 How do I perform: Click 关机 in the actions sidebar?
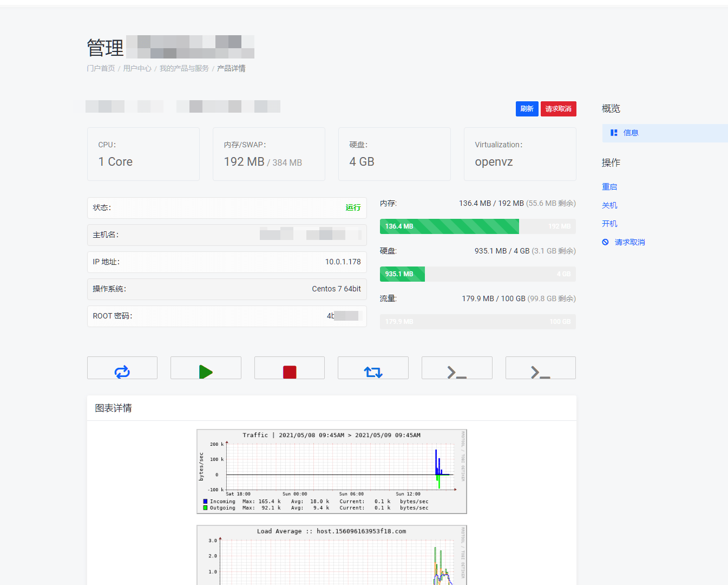coord(609,205)
